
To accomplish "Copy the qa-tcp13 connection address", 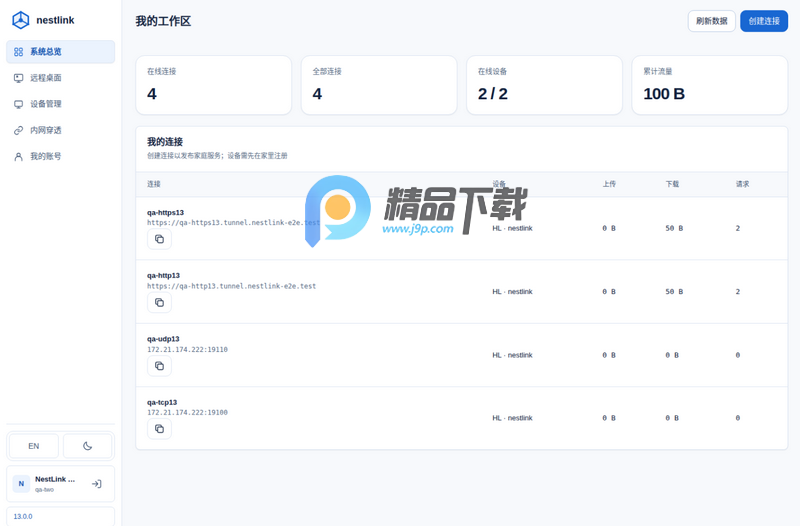I will point(159,429).
